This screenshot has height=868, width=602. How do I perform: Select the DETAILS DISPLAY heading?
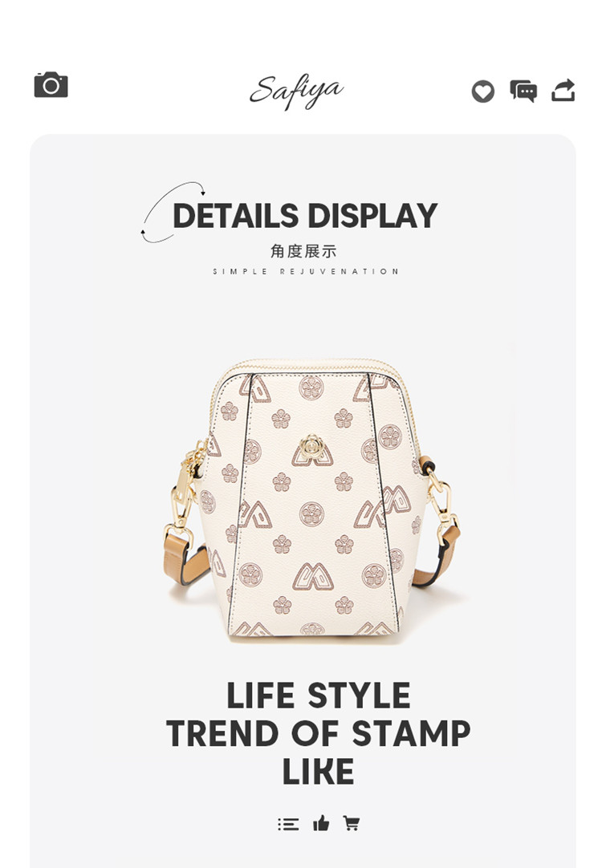[x=305, y=216]
